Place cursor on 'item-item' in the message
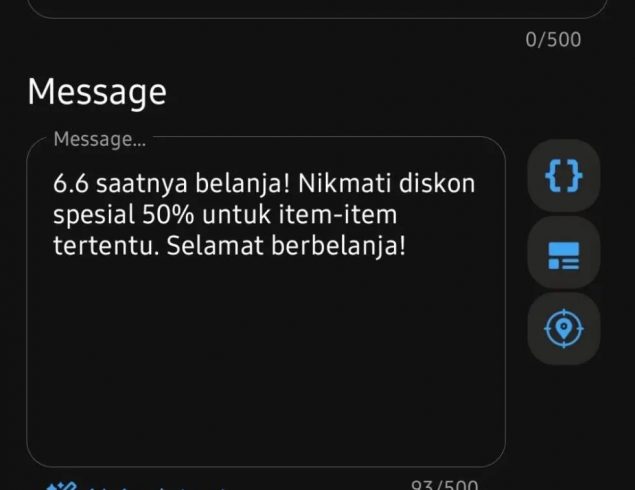 338,215
